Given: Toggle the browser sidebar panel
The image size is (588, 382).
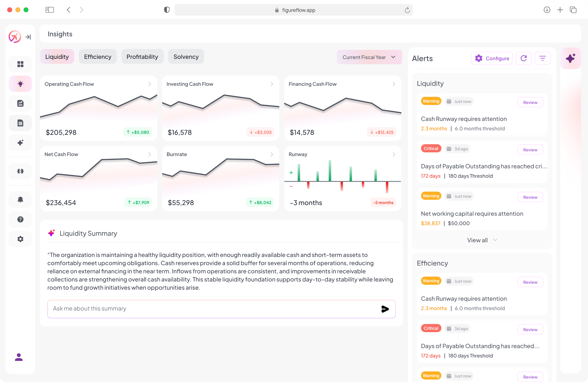Looking at the screenshot, I should coord(50,10).
